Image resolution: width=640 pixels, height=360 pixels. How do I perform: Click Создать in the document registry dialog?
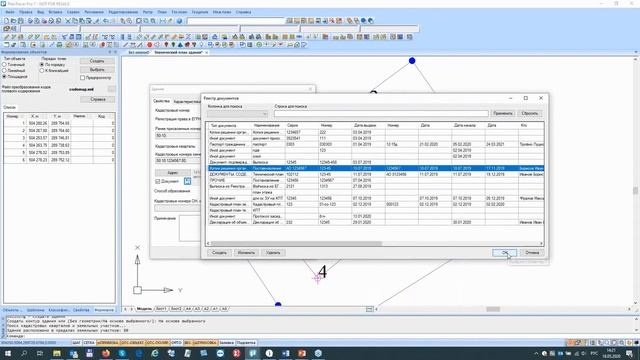click(219, 253)
